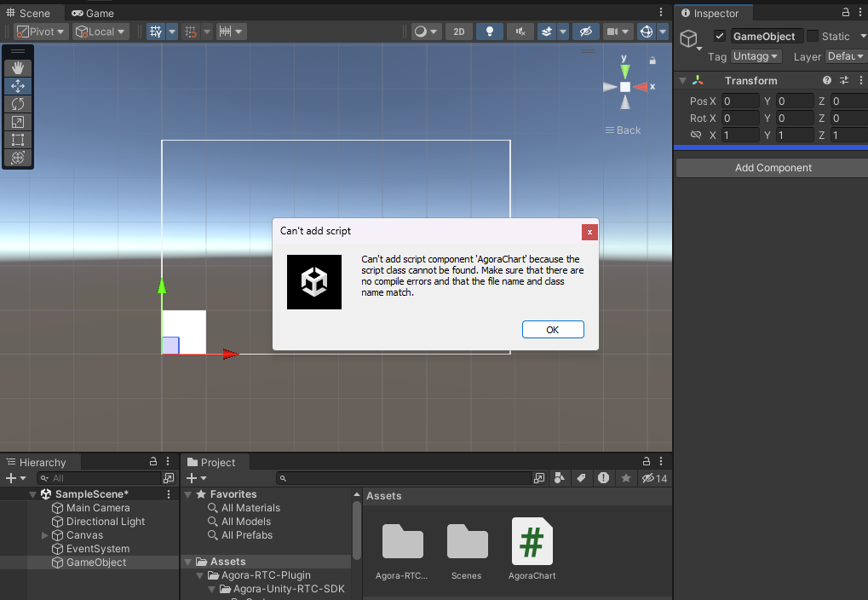Collapse the Transform component
The image size is (868, 600).
pos(682,80)
